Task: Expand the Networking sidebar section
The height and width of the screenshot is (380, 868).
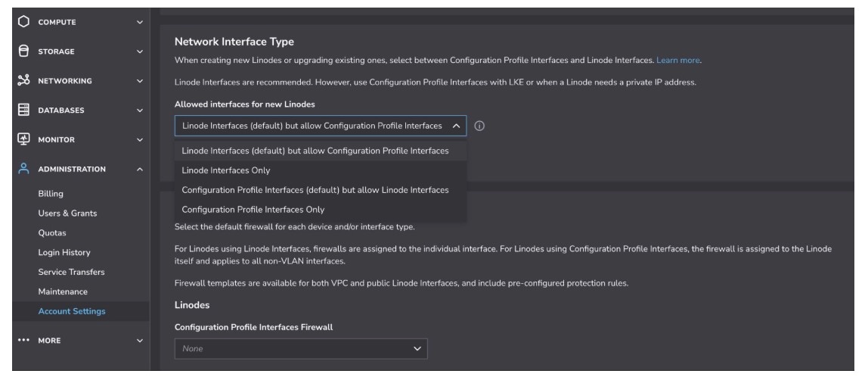Action: coord(139,81)
